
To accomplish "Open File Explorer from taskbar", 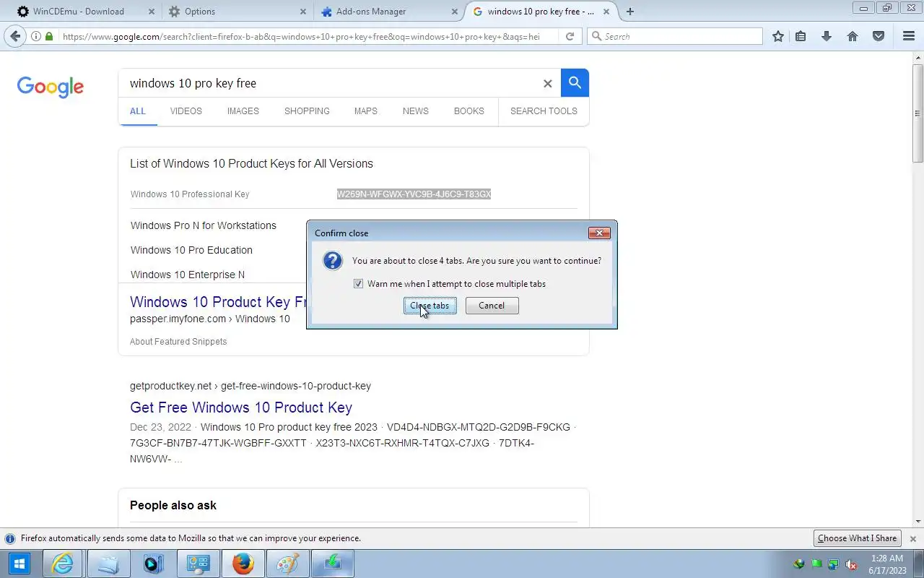I will coord(108,564).
